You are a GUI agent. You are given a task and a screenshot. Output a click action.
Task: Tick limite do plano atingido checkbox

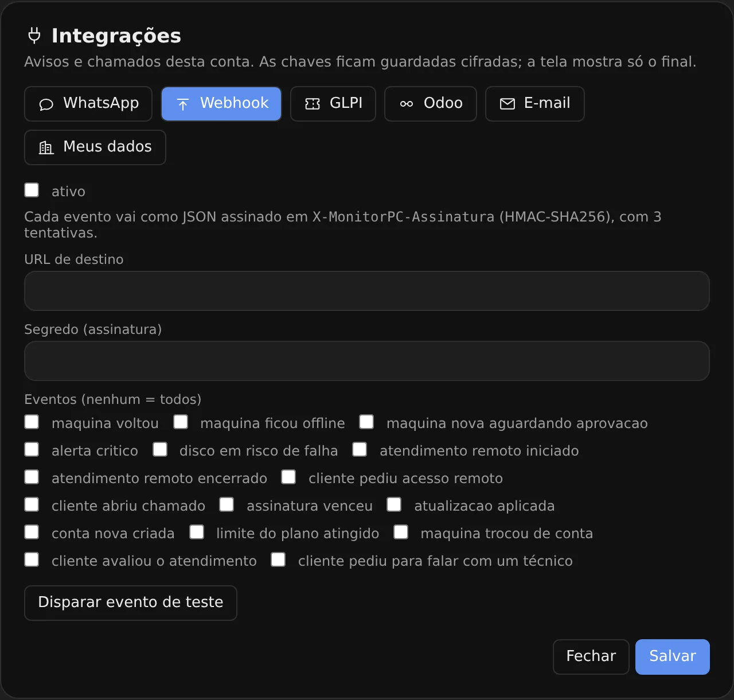pyautogui.click(x=197, y=532)
